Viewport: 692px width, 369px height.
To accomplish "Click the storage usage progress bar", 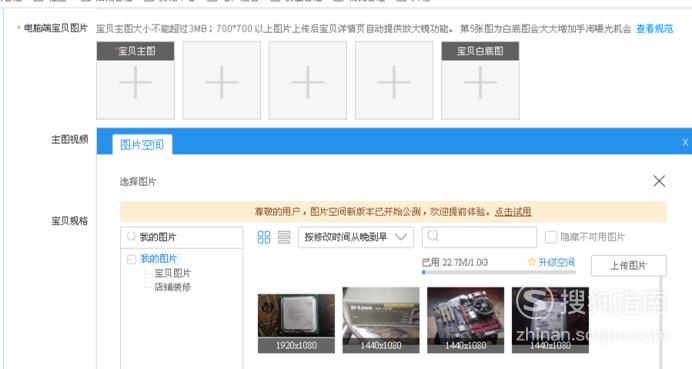I will pos(499,272).
